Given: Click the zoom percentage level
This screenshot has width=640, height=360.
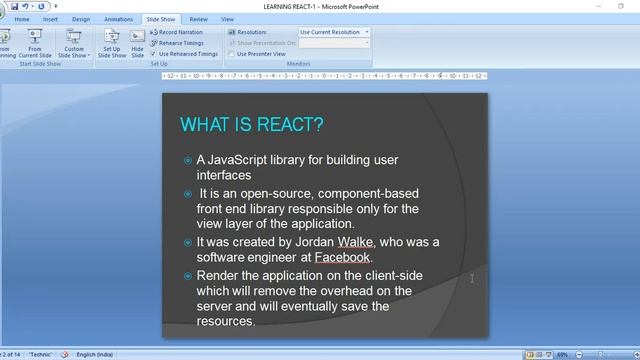Looking at the screenshot, I should coord(562,355).
